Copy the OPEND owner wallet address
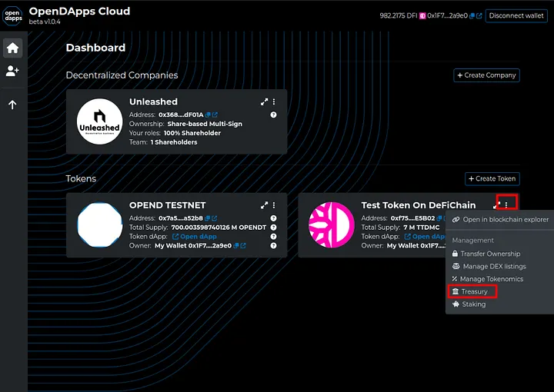This screenshot has width=554, height=392. point(236,245)
